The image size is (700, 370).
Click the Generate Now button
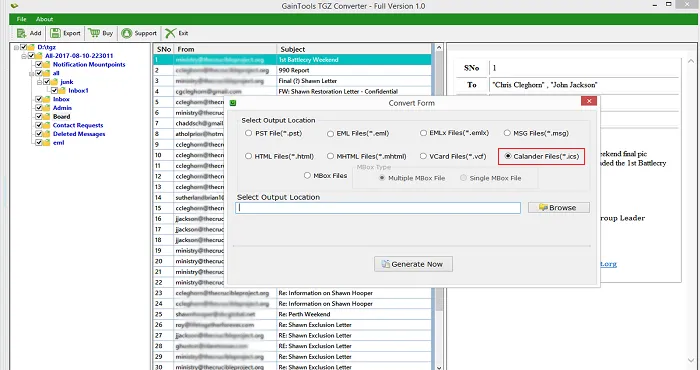(413, 264)
